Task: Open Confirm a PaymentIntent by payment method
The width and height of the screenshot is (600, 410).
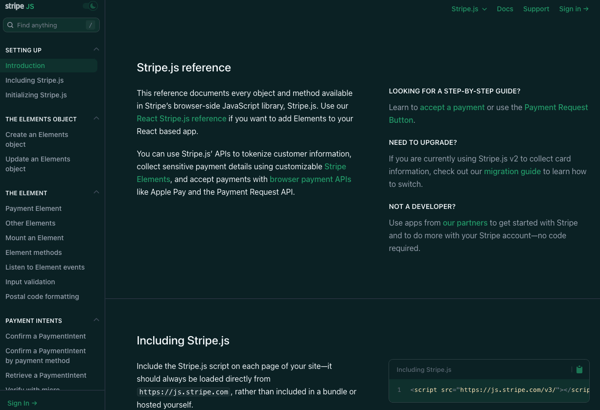Action: 46,356
